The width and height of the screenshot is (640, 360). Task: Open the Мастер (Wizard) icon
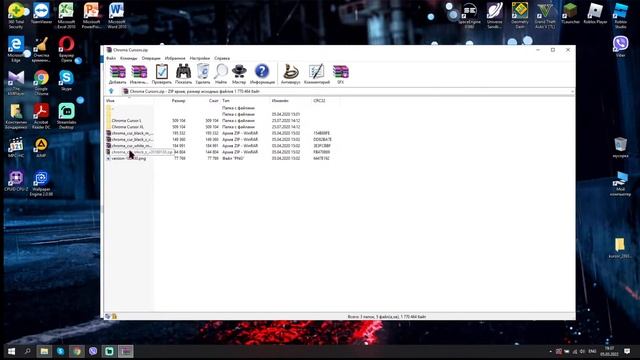click(x=239, y=74)
